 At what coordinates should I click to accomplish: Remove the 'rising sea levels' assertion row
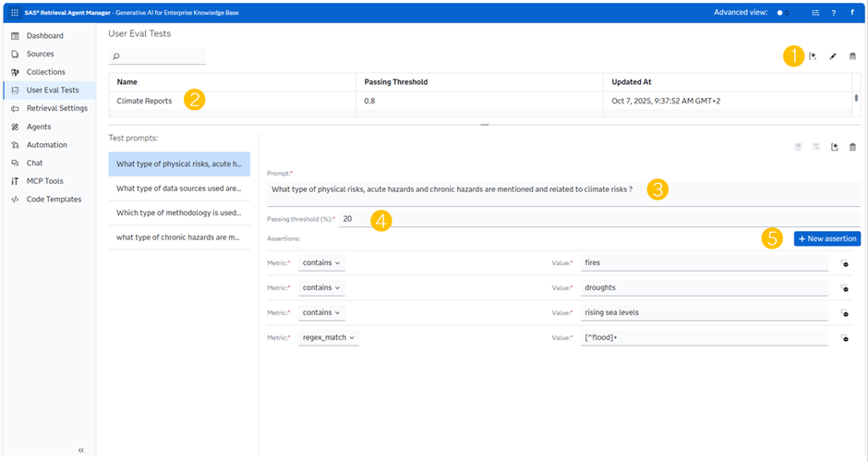[844, 313]
